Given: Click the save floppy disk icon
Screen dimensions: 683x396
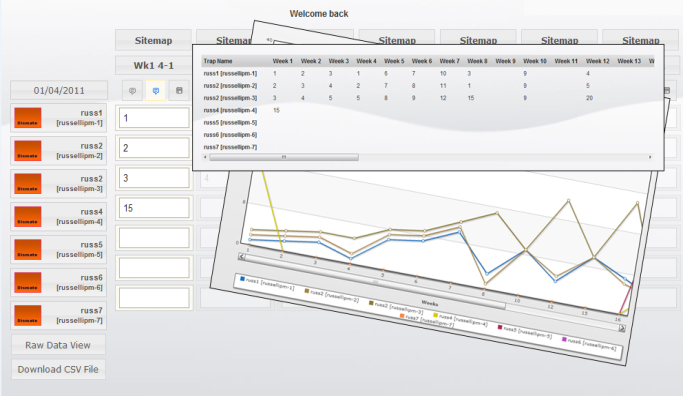Looking at the screenshot, I should (x=179, y=91).
